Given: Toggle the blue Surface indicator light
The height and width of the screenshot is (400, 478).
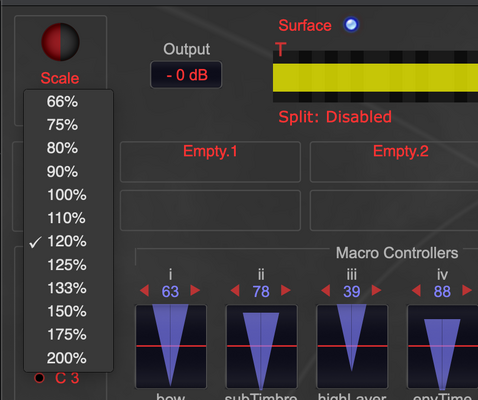Looking at the screenshot, I should click(x=351, y=25).
